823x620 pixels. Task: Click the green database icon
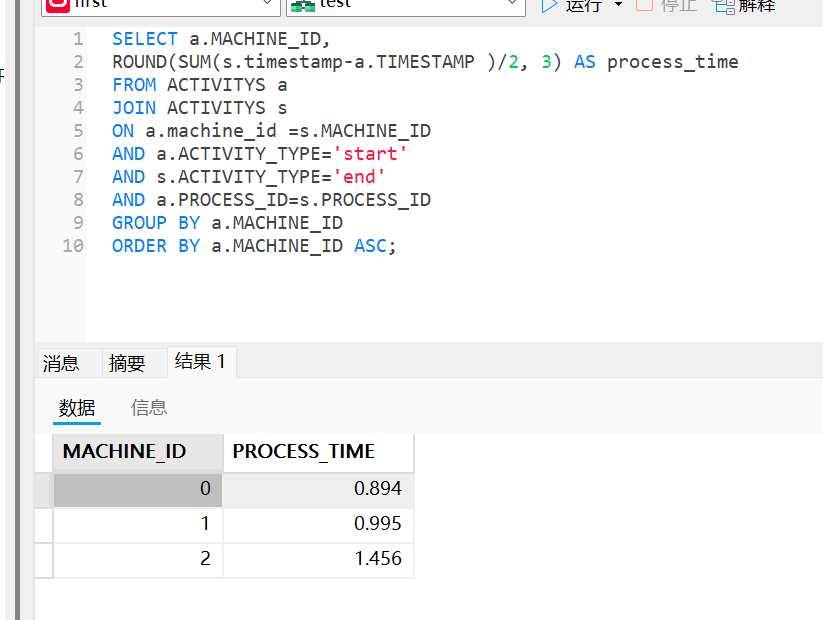[303, 5]
